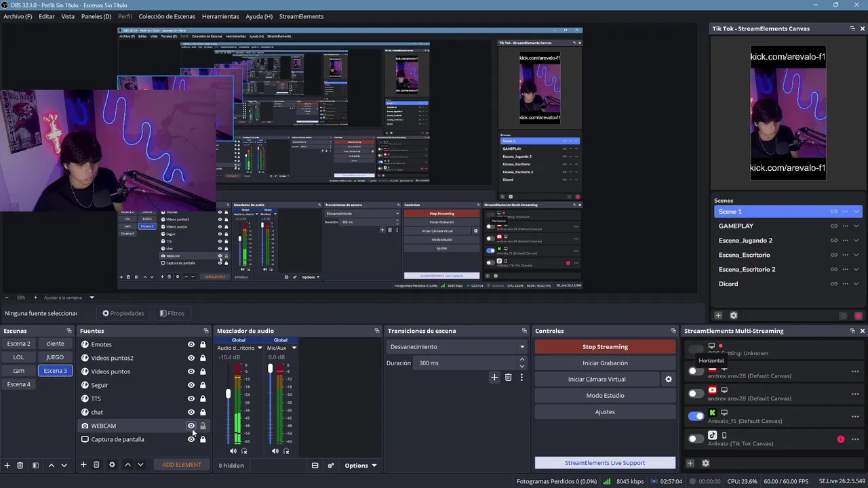Image resolution: width=868 pixels, height=488 pixels.
Task: Add a new source in Fuentes panel
Action: click(83, 465)
